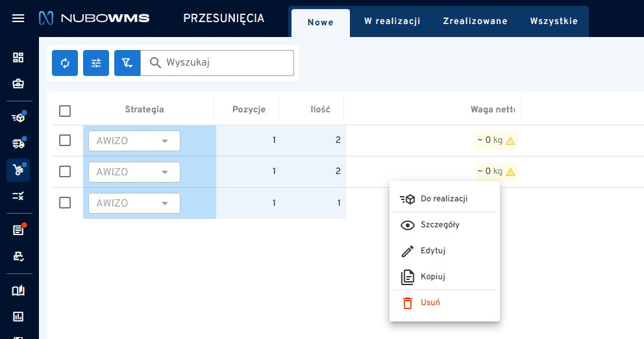This screenshot has width=644, height=339.
Task: Expand the second row AWIZO strategy dropdown
Action: 134,172
